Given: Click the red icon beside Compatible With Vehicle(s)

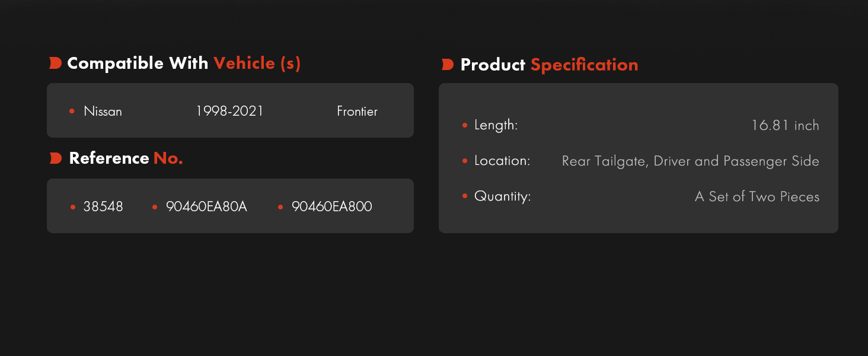Looking at the screenshot, I should click(x=55, y=63).
